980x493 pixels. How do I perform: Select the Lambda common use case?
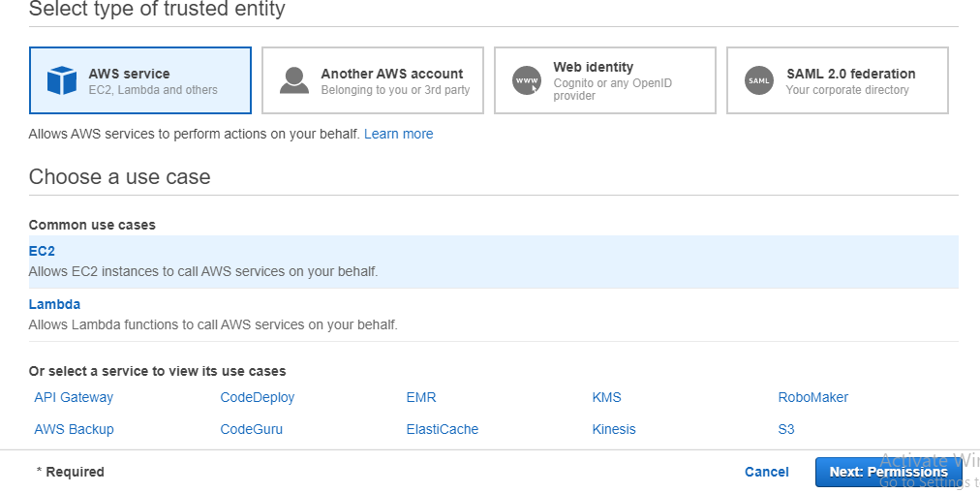pyautogui.click(x=54, y=304)
